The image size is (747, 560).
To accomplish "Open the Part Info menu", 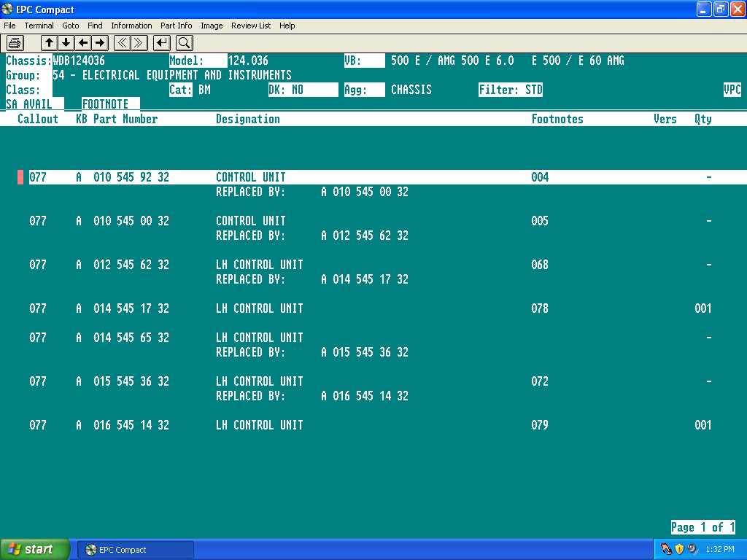I will point(176,26).
